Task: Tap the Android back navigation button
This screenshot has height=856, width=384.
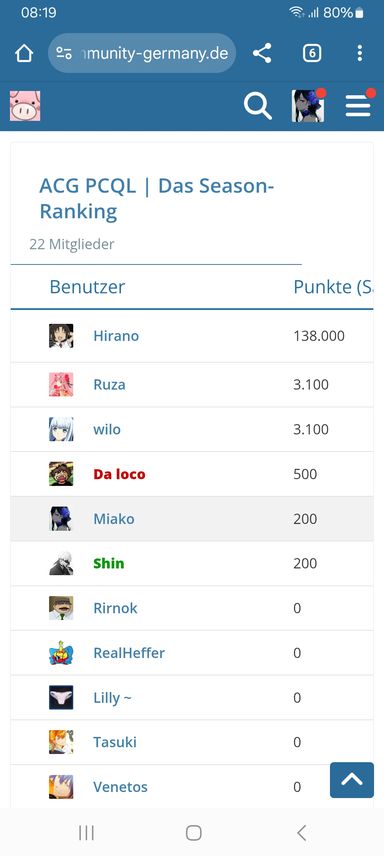Action: 301,833
